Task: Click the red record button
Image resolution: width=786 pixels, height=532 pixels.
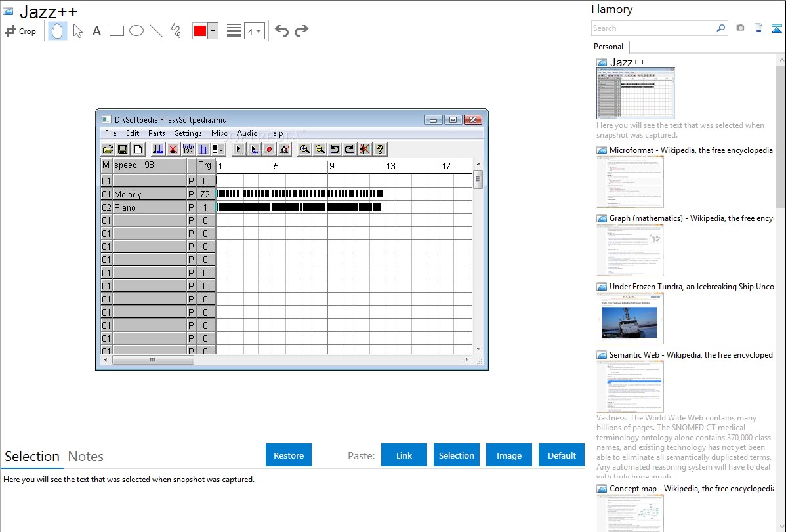Action: pos(269,150)
